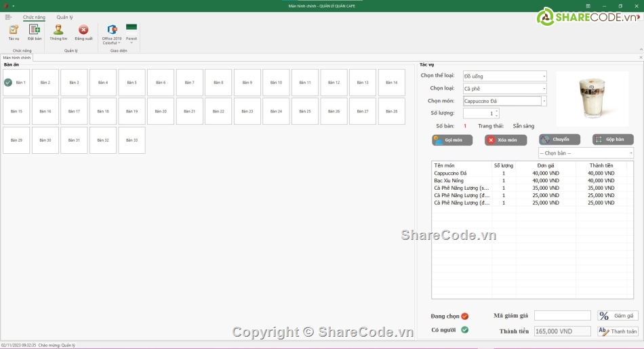
Task: Select the Màn hình chính document tab
Action: point(16,58)
